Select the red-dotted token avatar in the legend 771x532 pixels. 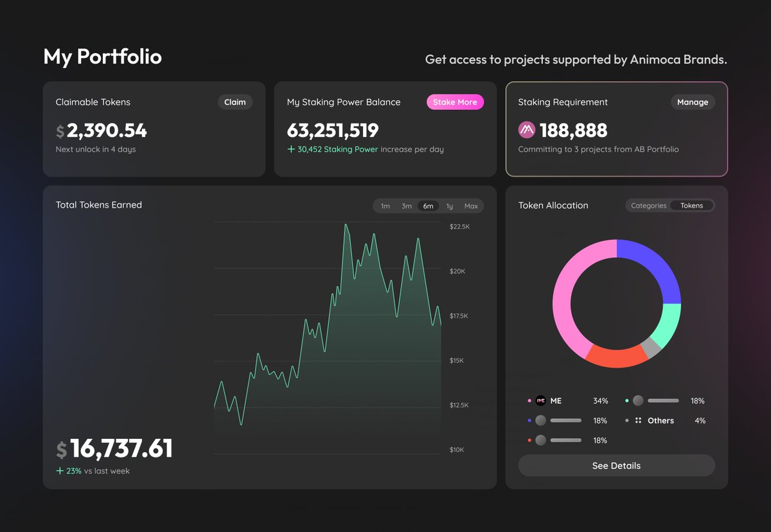tap(540, 440)
